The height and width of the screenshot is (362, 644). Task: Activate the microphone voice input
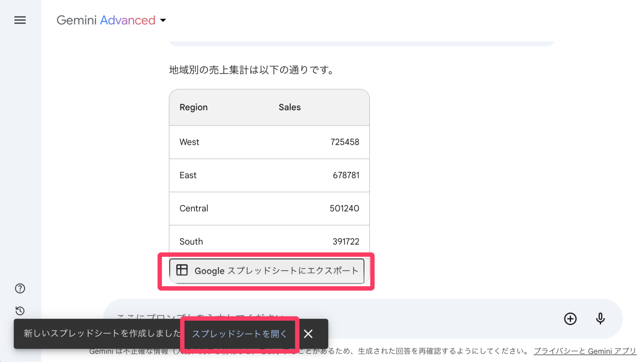pyautogui.click(x=600, y=319)
